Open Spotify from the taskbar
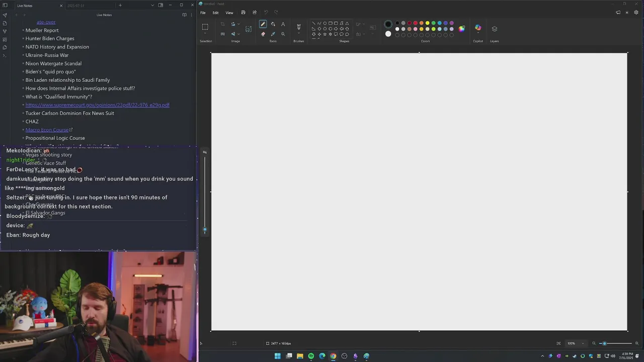Screen dimensions: 644x362 pyautogui.click(x=311, y=356)
